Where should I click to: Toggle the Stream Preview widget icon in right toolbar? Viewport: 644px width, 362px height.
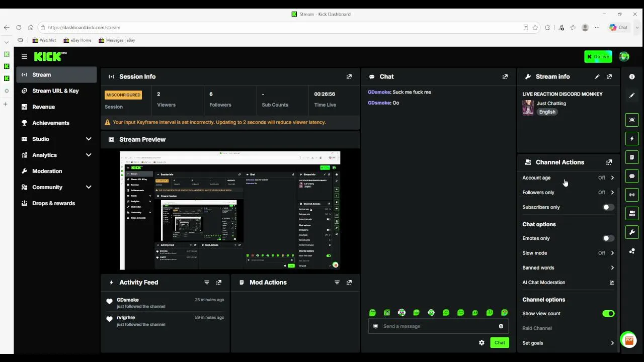[632, 120]
